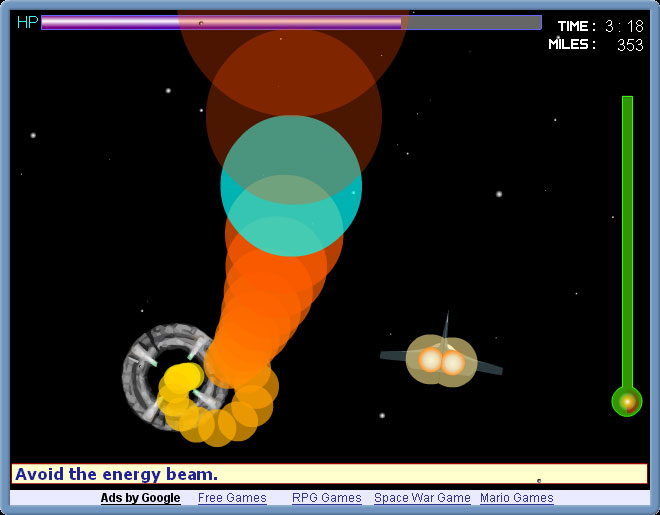Click the cyan energy circle
This screenshot has width=660, height=515.
point(291,186)
